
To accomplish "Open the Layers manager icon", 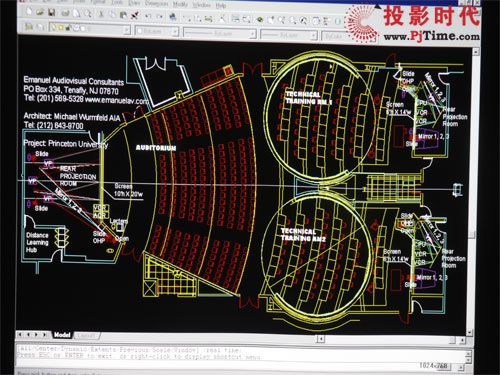I will click(x=40, y=27).
